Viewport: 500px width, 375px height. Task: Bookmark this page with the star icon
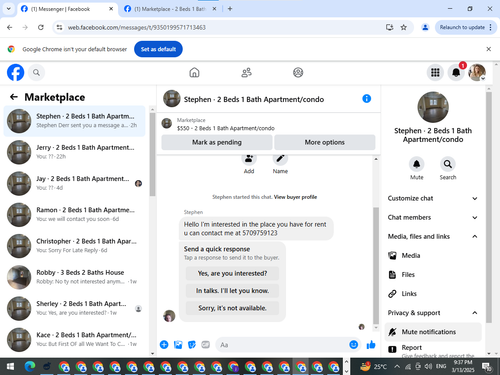click(404, 27)
